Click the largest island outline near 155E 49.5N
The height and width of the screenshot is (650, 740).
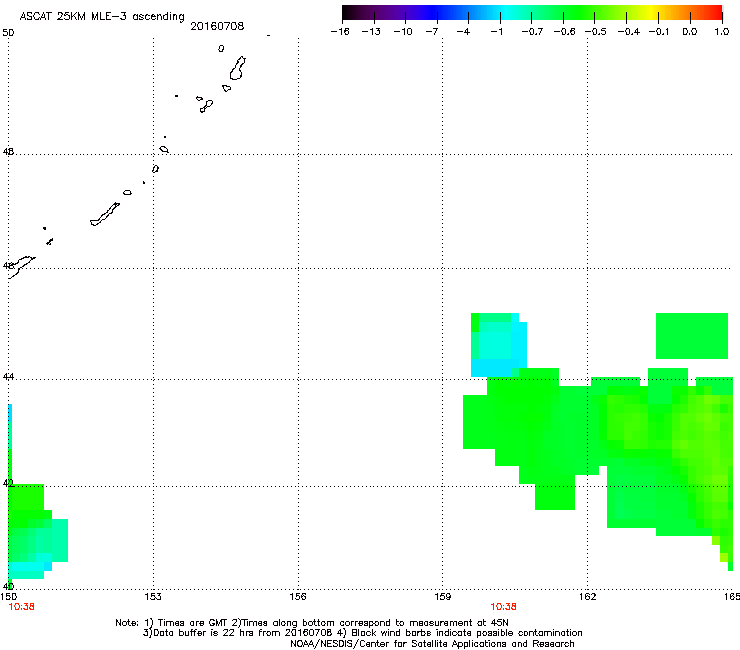[237, 68]
